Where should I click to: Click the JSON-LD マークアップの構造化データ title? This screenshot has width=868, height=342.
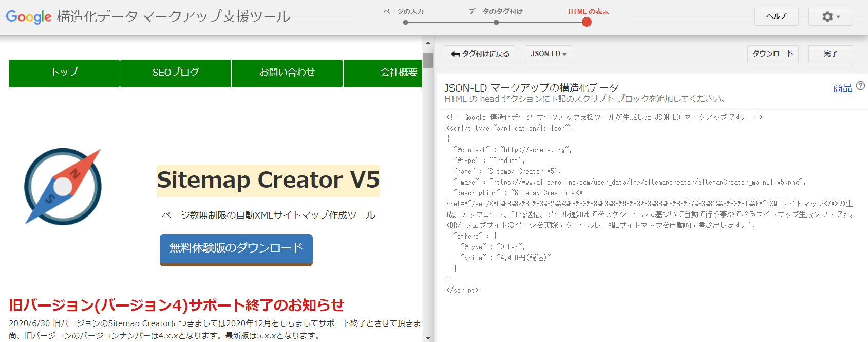(532, 88)
